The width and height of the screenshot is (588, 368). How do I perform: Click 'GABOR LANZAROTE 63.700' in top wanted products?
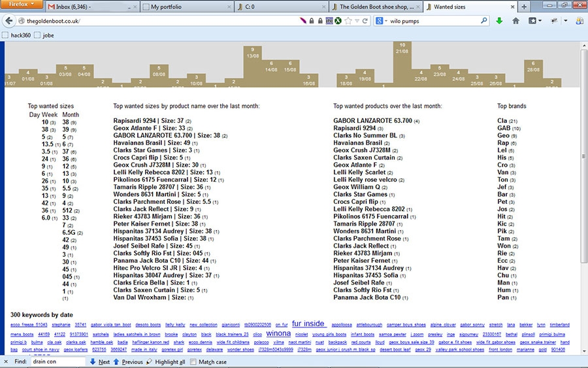point(376,120)
